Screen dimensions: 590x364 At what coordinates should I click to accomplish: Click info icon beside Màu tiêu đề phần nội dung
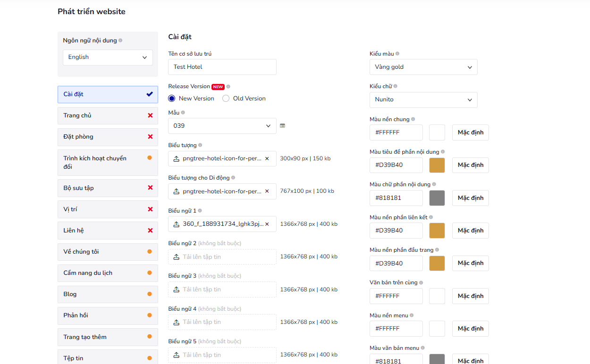(443, 152)
